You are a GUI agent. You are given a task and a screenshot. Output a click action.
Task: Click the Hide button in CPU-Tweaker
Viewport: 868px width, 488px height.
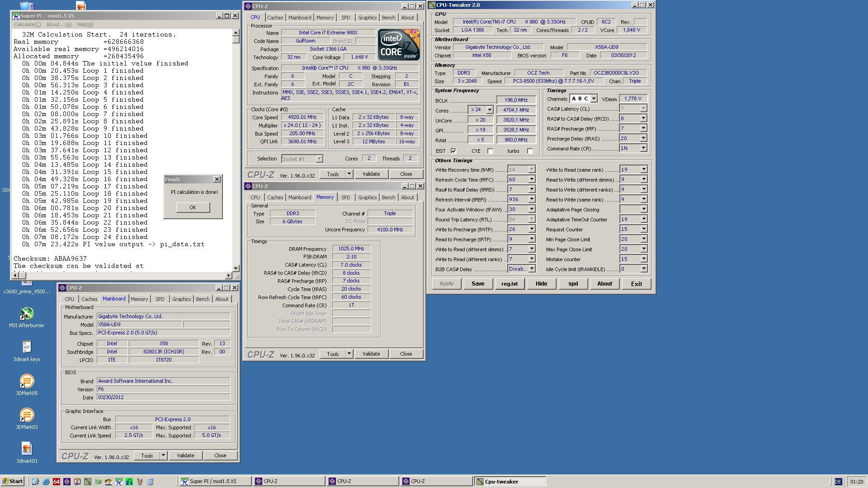click(x=541, y=284)
